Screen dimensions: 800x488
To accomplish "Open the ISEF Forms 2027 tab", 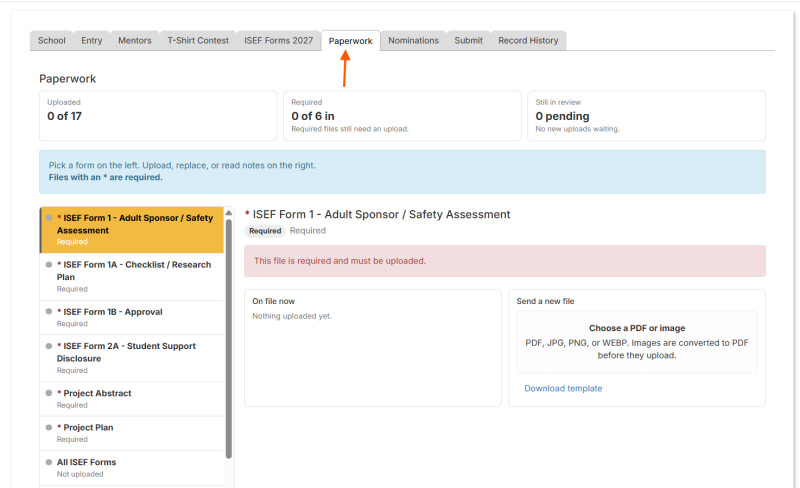I will click(279, 40).
